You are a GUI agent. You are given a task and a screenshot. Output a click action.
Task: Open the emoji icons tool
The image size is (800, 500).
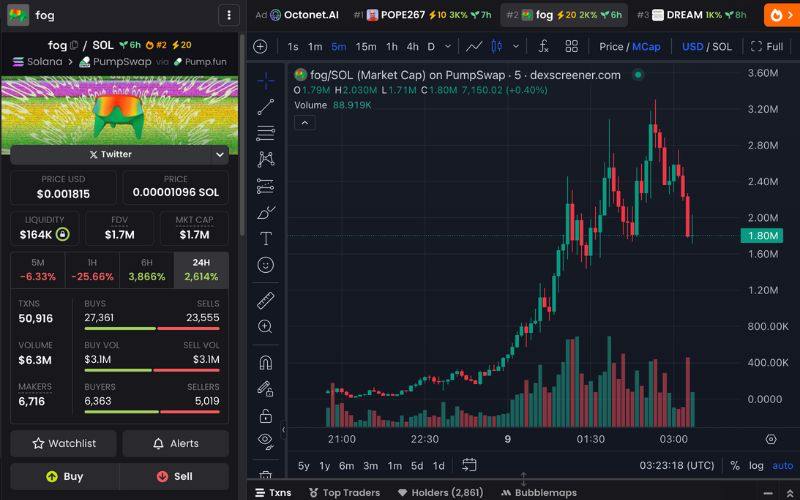[x=266, y=265]
